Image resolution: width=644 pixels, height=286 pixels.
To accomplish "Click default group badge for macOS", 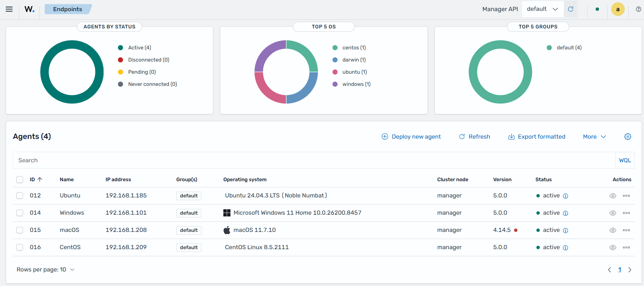I will tap(189, 230).
